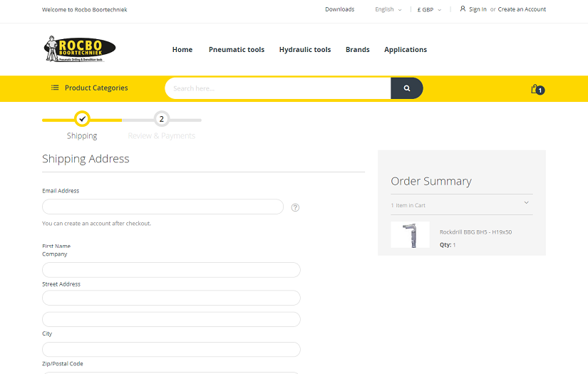Focus the Company input field
588x374 pixels.
(171, 270)
